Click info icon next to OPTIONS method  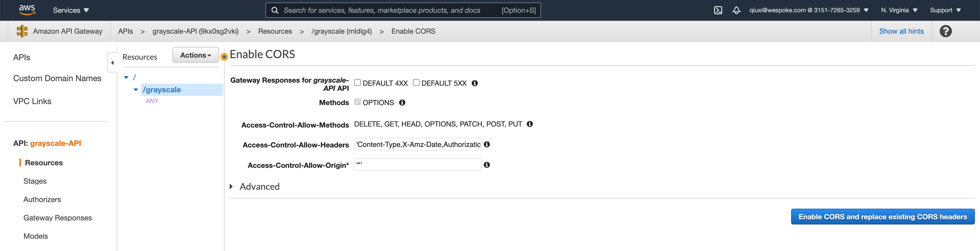coord(402,102)
